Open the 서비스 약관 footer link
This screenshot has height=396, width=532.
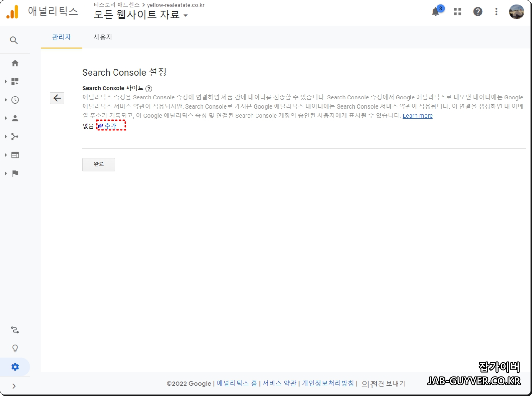(279, 383)
